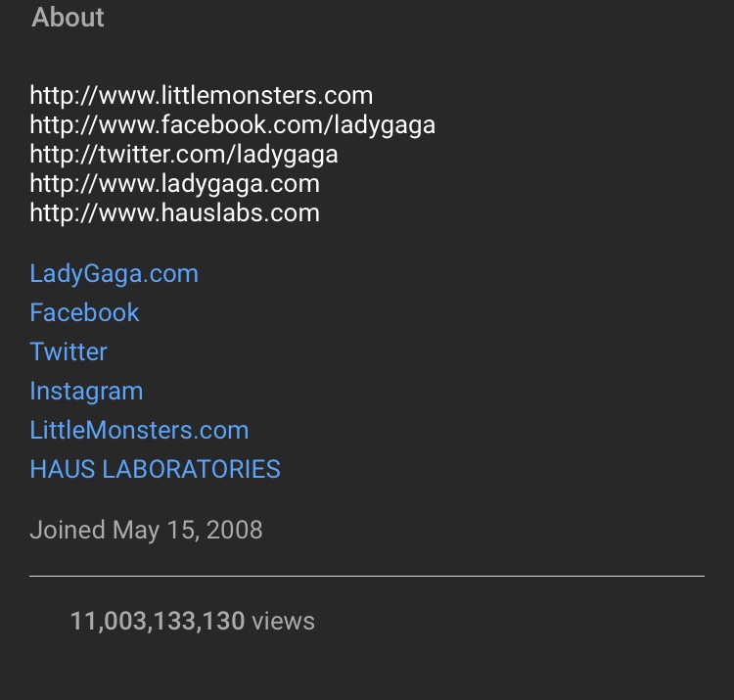Click the About section heading

coord(68,18)
